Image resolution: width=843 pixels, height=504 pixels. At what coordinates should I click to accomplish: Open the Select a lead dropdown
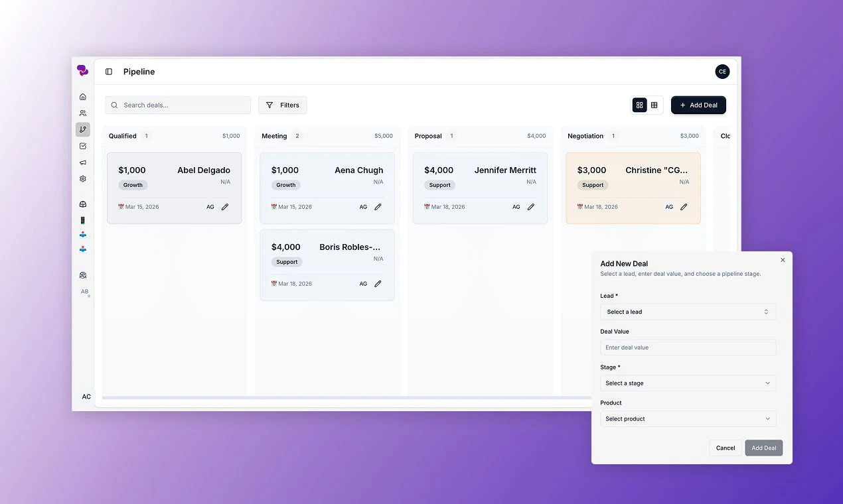pos(688,312)
